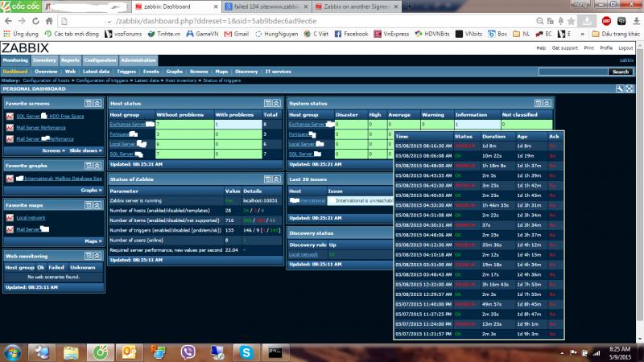Viewport: 644px width, 362px height.
Task: Open the Screens submenu item
Action: [199, 72]
